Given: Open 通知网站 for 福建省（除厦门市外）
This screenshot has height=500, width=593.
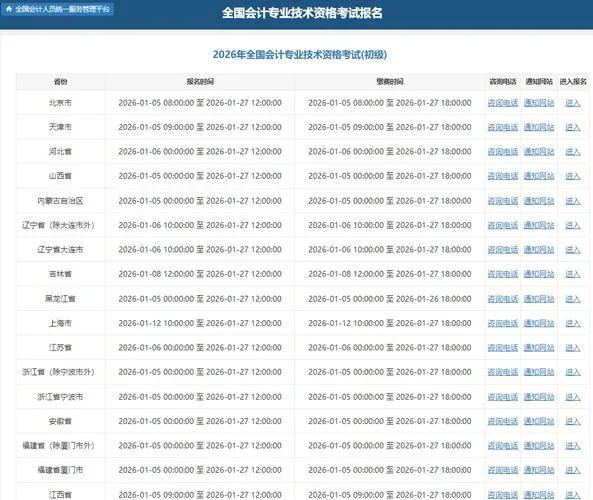Looking at the screenshot, I should [539, 446].
